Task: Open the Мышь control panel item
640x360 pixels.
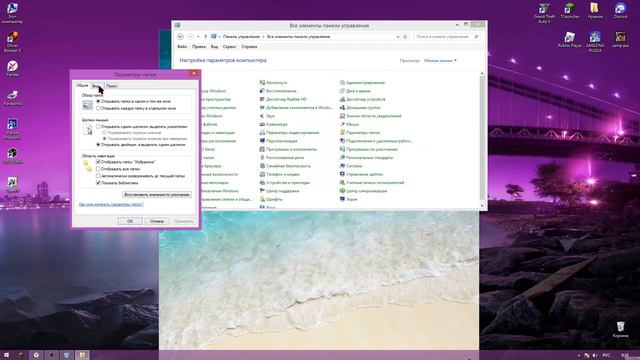Action: pyautogui.click(x=349, y=124)
